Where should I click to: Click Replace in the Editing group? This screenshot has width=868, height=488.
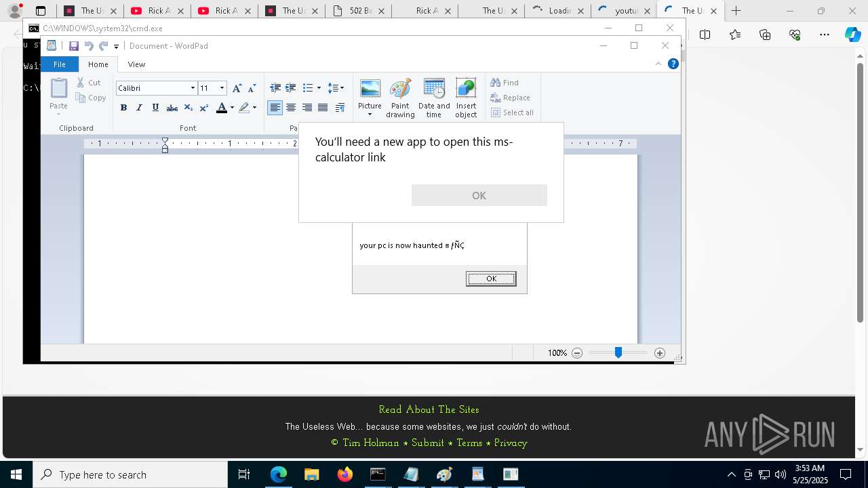point(510,98)
